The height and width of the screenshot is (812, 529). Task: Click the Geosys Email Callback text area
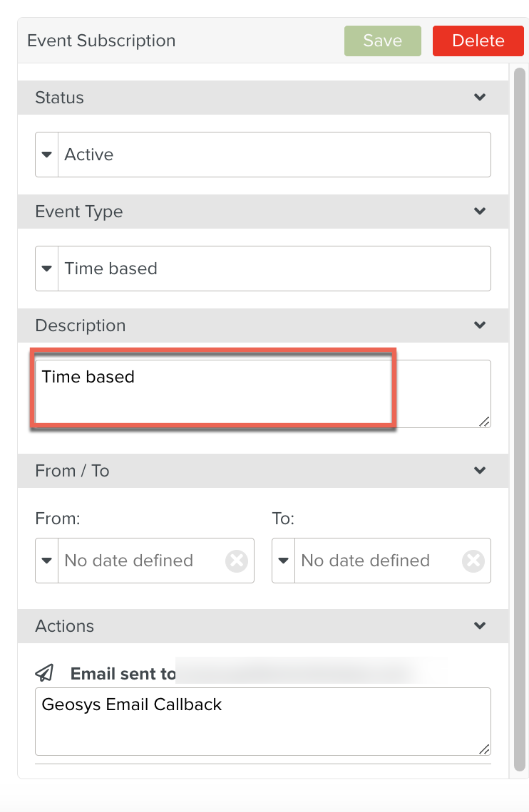262,721
